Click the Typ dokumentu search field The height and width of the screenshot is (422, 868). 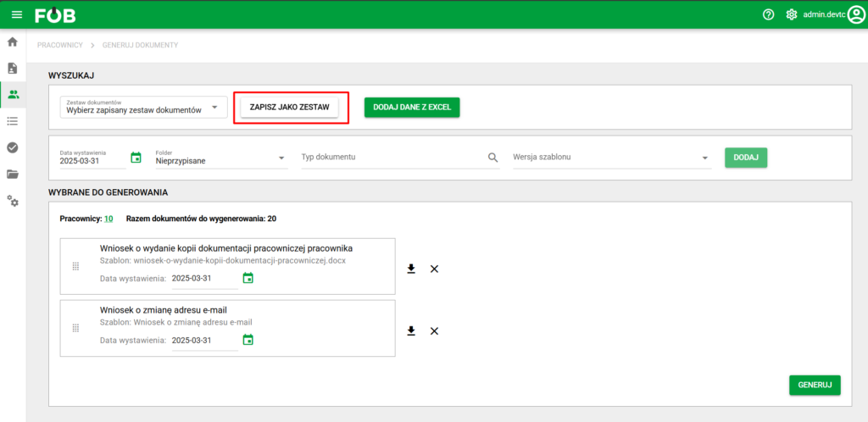(x=390, y=158)
